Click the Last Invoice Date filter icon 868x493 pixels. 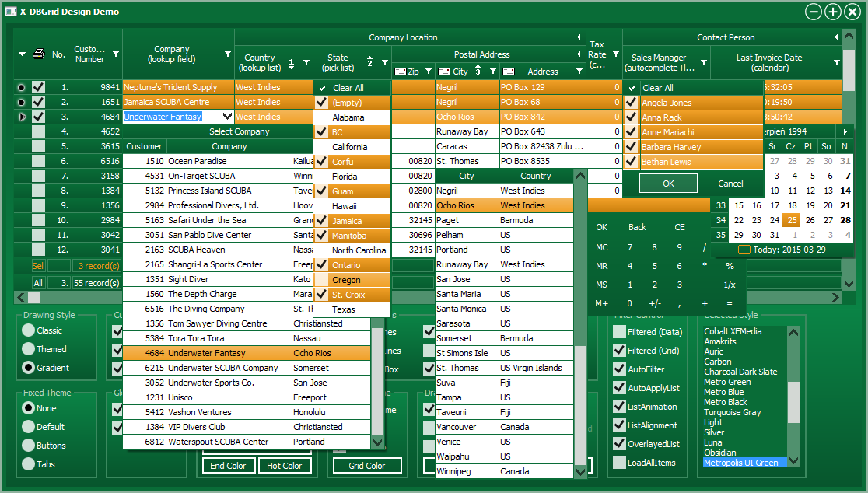[x=837, y=62]
